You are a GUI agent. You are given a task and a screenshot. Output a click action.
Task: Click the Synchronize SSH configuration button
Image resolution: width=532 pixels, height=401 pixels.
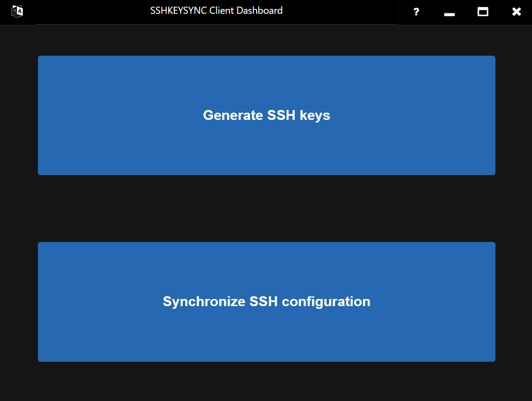point(266,302)
